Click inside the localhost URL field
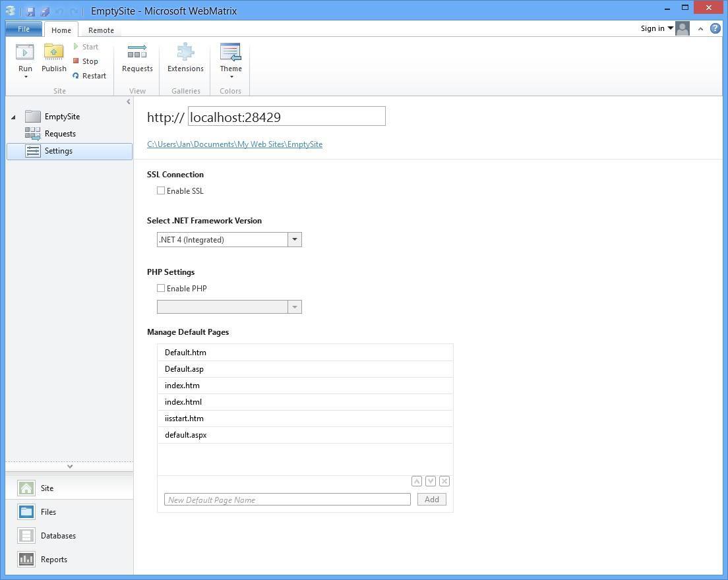This screenshot has width=728, height=580. coord(286,117)
